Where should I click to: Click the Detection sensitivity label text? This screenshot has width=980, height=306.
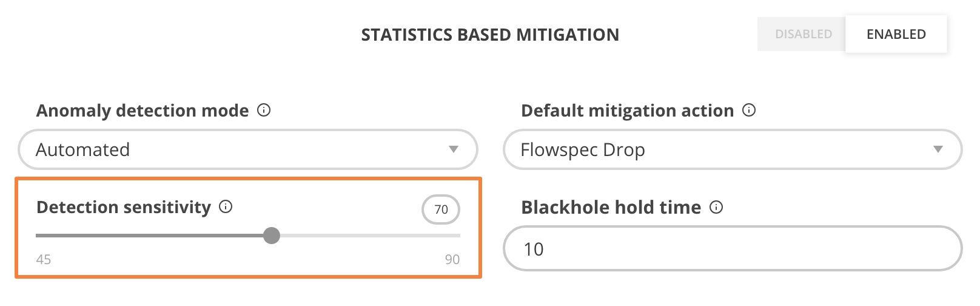pos(124,207)
